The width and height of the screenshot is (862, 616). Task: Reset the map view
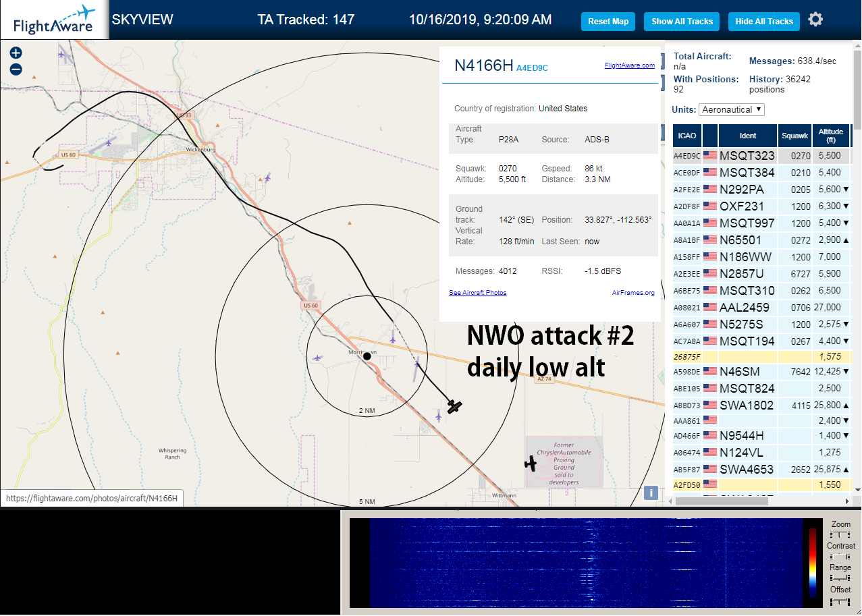[608, 22]
